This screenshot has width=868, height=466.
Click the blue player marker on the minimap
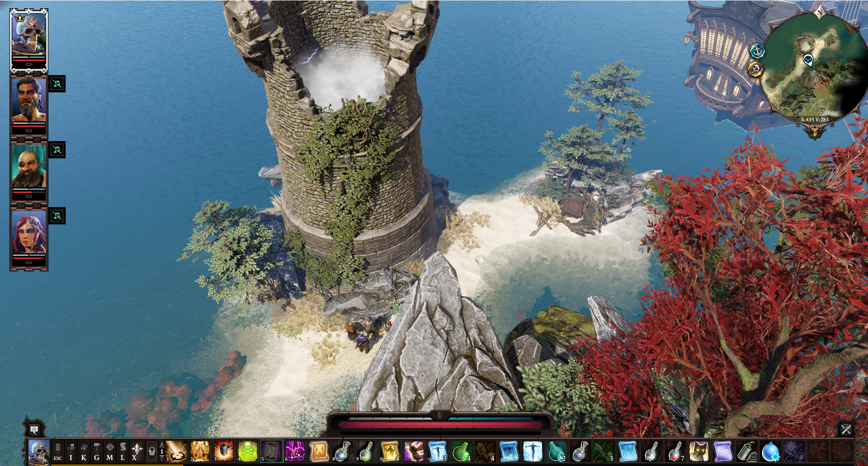click(808, 59)
